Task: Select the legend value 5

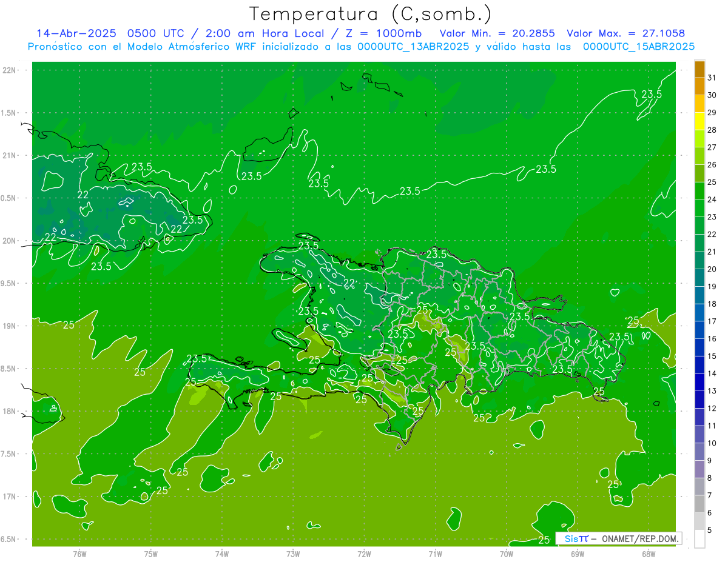Action: (x=710, y=530)
